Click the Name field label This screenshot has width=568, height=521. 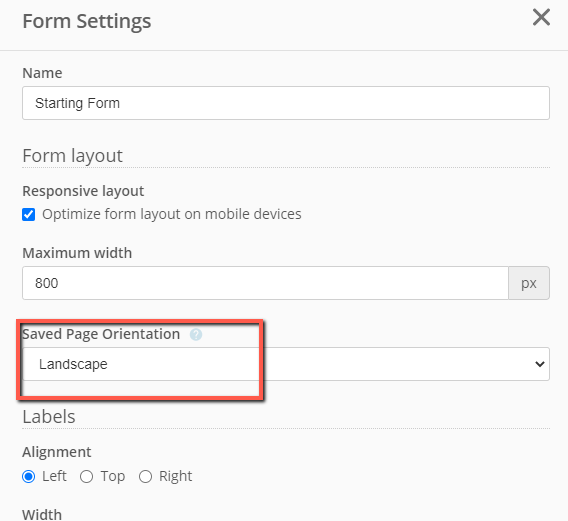[x=42, y=73]
